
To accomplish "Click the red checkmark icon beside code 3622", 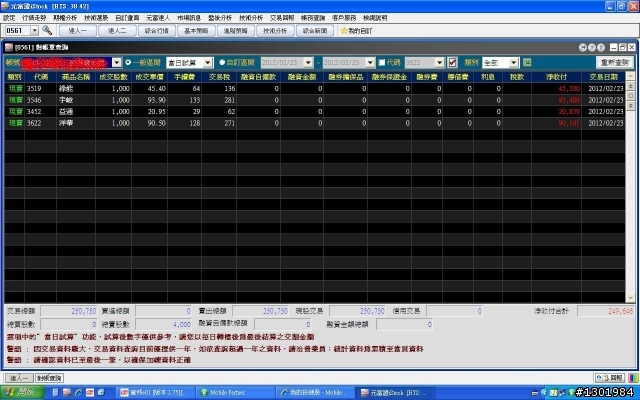I will [x=452, y=62].
